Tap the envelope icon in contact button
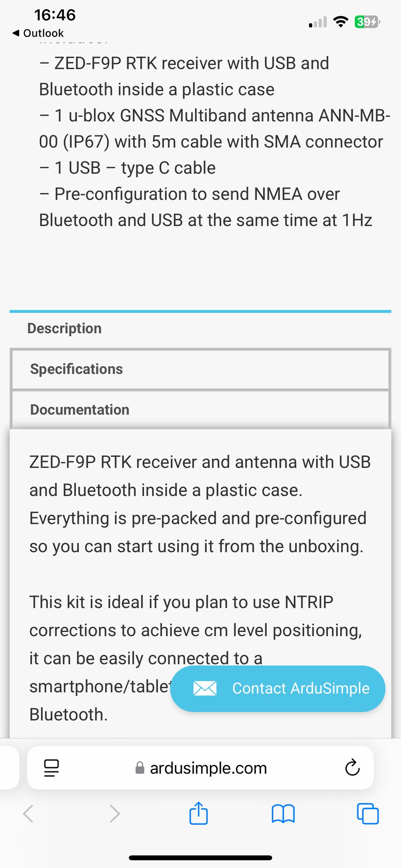Screen dimensions: 401x868 point(205,688)
